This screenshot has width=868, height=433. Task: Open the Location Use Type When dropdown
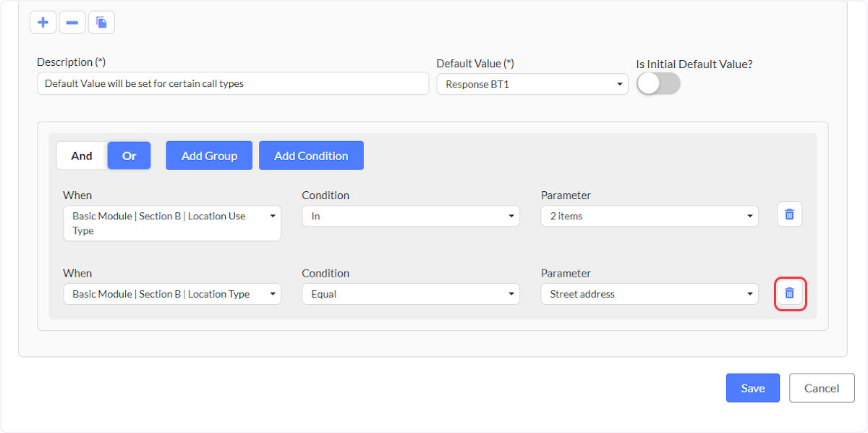point(172,223)
